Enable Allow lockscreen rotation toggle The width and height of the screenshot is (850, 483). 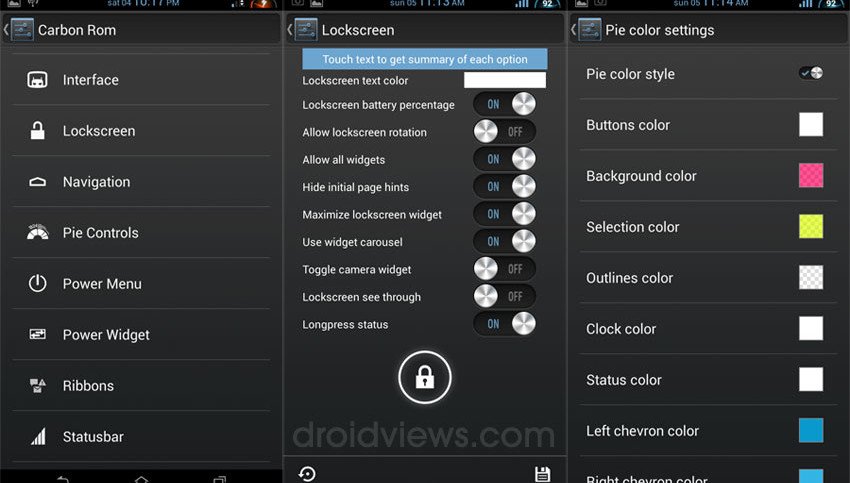tap(504, 132)
